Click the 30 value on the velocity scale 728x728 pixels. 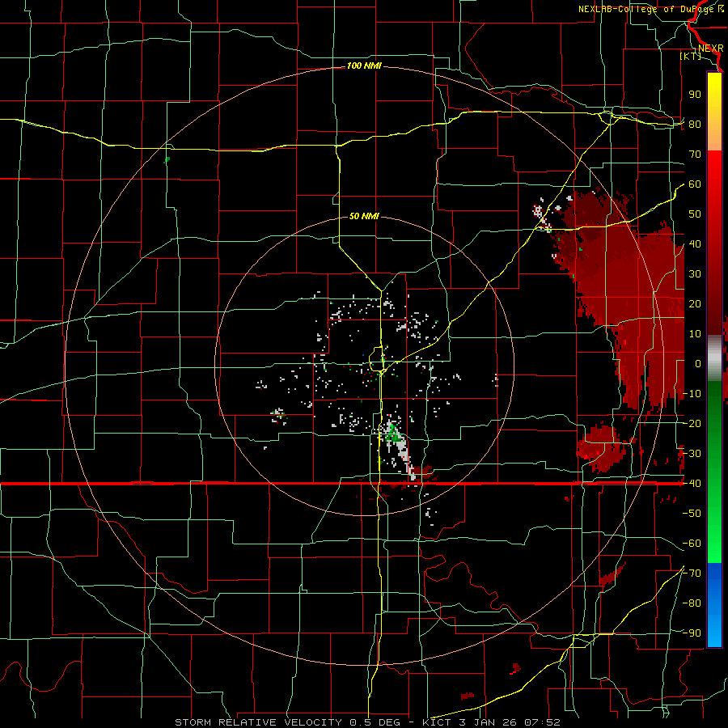[695, 274]
